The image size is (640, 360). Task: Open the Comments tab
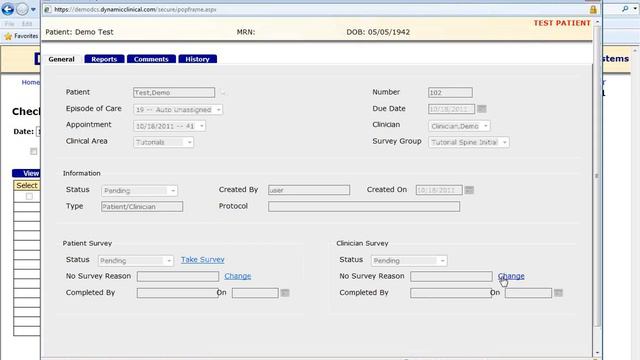pos(151,59)
